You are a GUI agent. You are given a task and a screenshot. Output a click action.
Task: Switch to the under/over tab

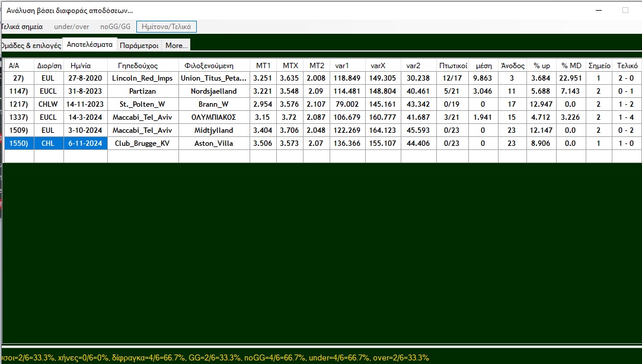click(x=71, y=27)
